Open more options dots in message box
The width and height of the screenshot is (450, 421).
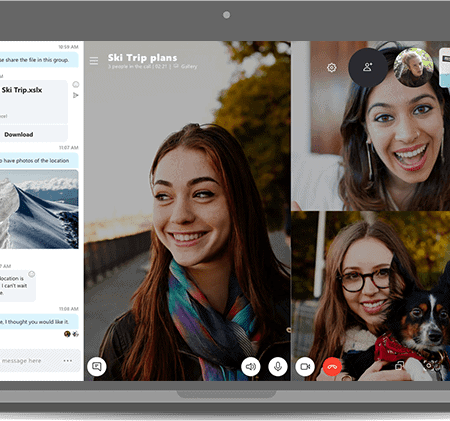pos(68,361)
